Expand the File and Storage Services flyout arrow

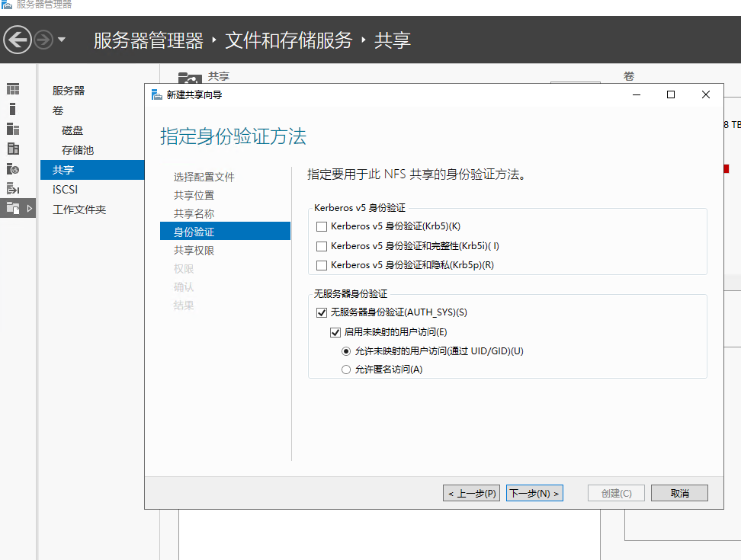tap(30, 208)
